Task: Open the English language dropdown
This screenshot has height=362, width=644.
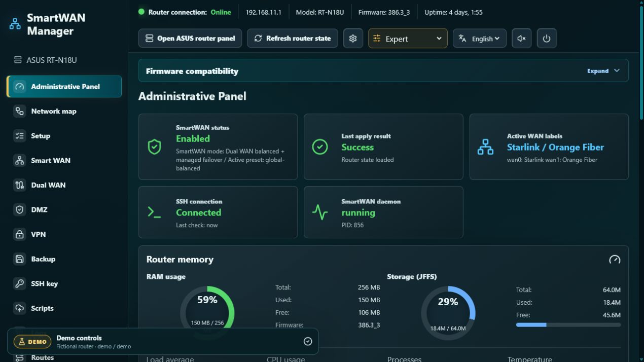Action: point(480,39)
